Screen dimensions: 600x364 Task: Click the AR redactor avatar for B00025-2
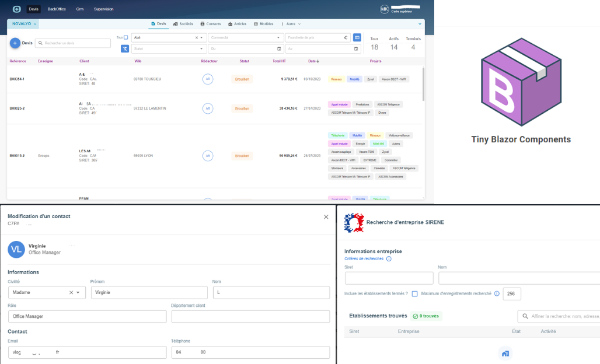208,108
